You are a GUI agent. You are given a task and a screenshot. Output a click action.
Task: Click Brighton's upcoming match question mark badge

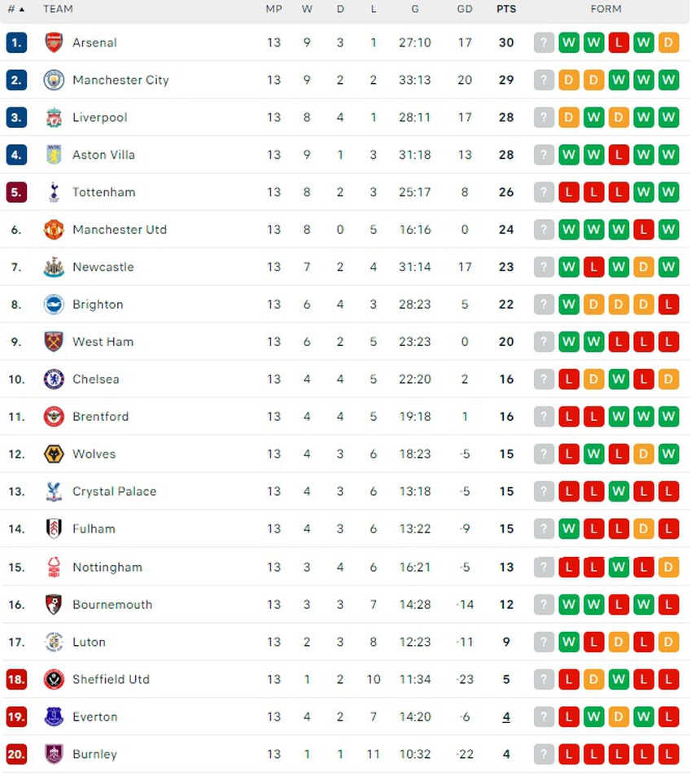click(544, 305)
